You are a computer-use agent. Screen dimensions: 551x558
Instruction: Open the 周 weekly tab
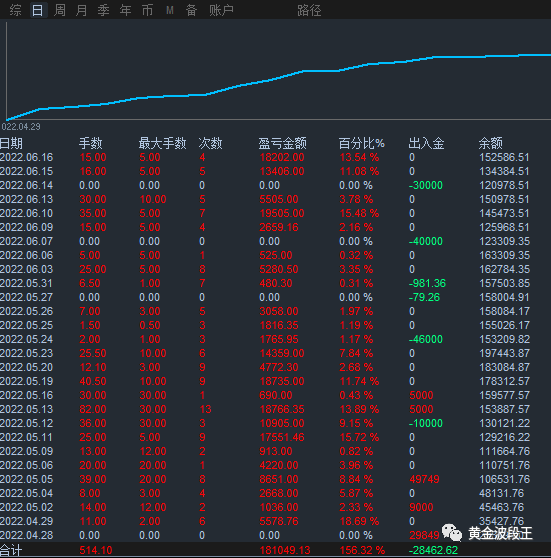pyautogui.click(x=60, y=10)
